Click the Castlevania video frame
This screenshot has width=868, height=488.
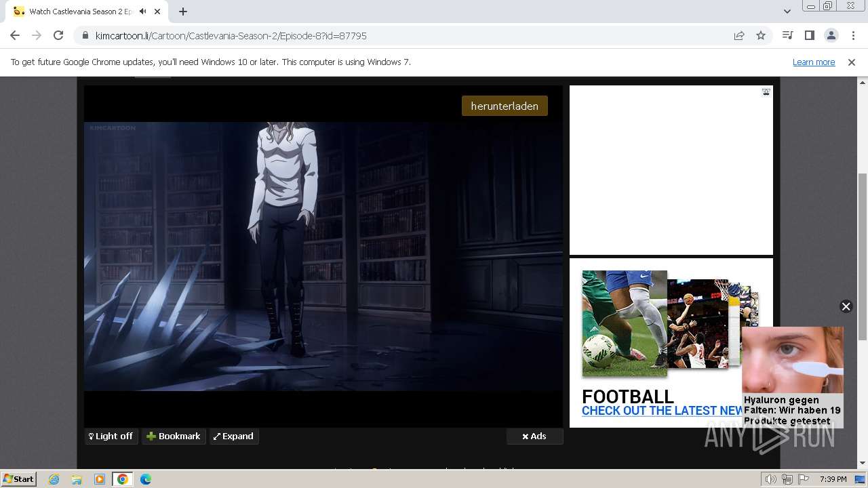point(323,256)
